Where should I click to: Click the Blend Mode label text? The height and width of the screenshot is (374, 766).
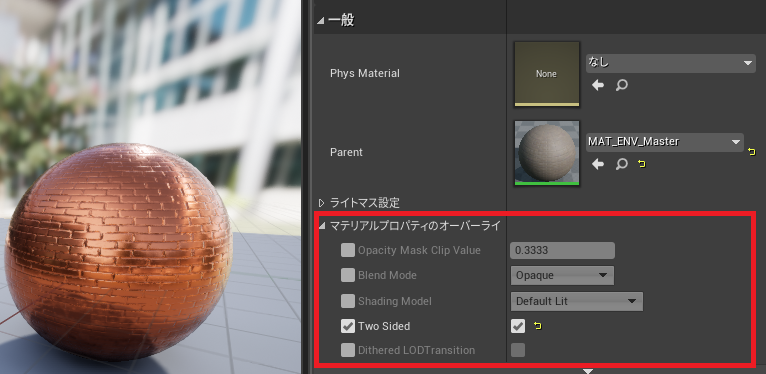(x=387, y=275)
